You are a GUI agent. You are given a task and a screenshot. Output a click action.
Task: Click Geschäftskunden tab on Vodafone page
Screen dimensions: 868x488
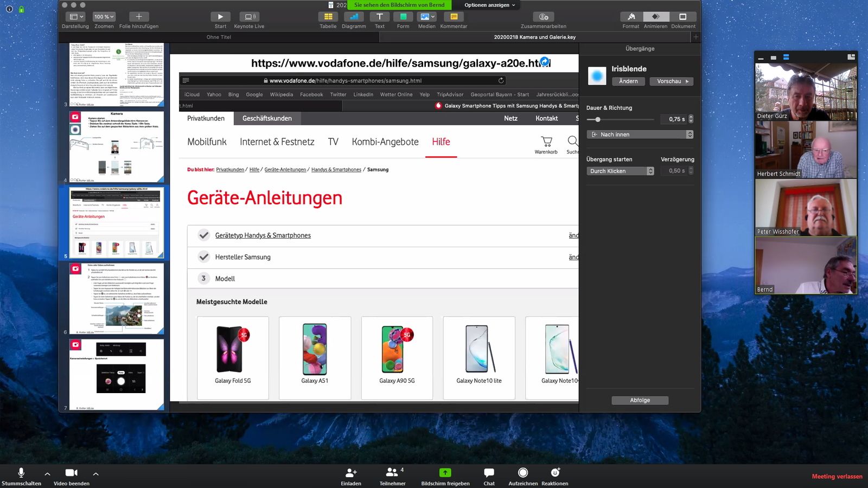point(267,118)
